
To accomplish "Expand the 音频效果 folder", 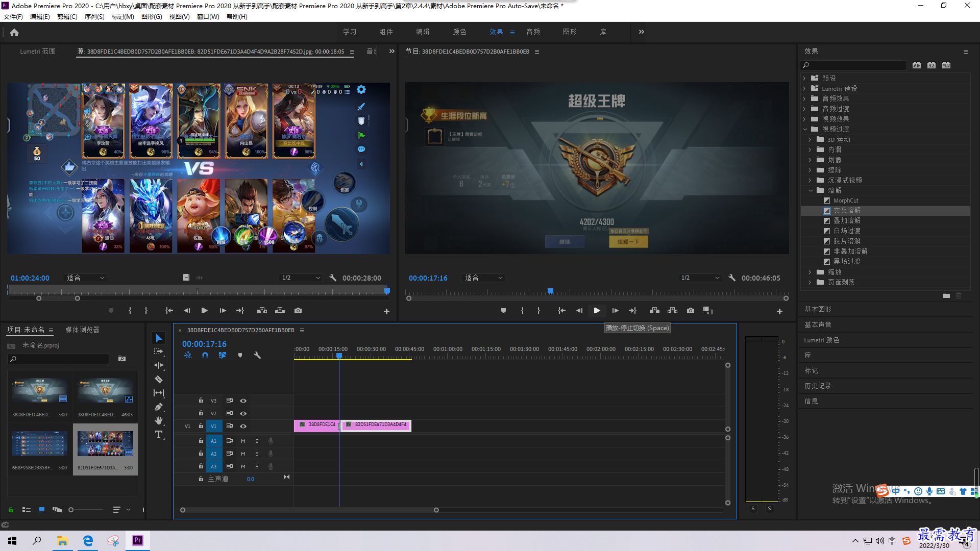I will click(804, 98).
